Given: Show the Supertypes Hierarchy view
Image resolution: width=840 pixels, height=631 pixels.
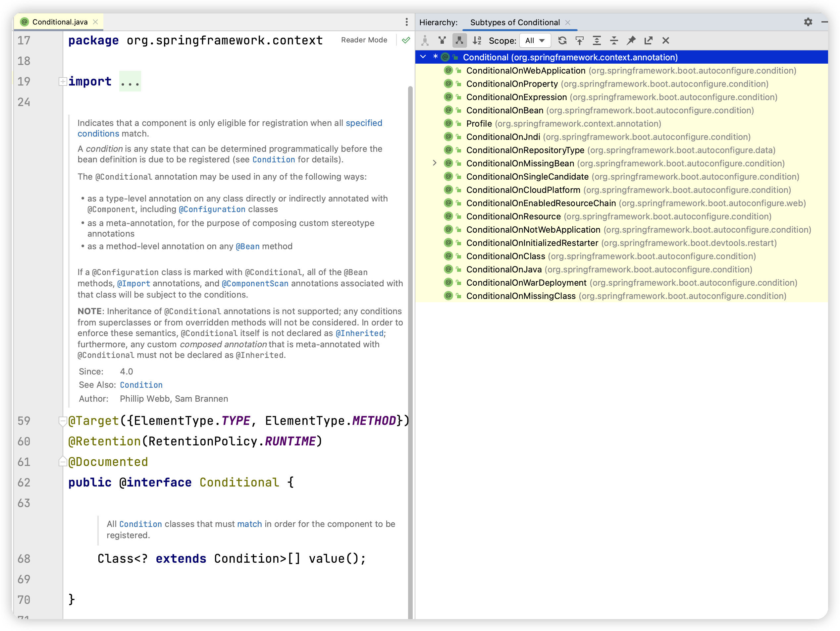Looking at the screenshot, I should pyautogui.click(x=442, y=41).
